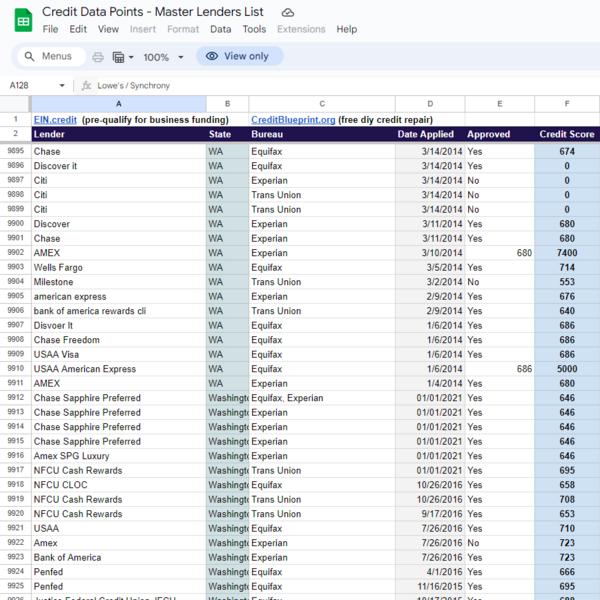Open the EIN.credit link
Image resolution: width=600 pixels, height=600 pixels.
tap(55, 120)
